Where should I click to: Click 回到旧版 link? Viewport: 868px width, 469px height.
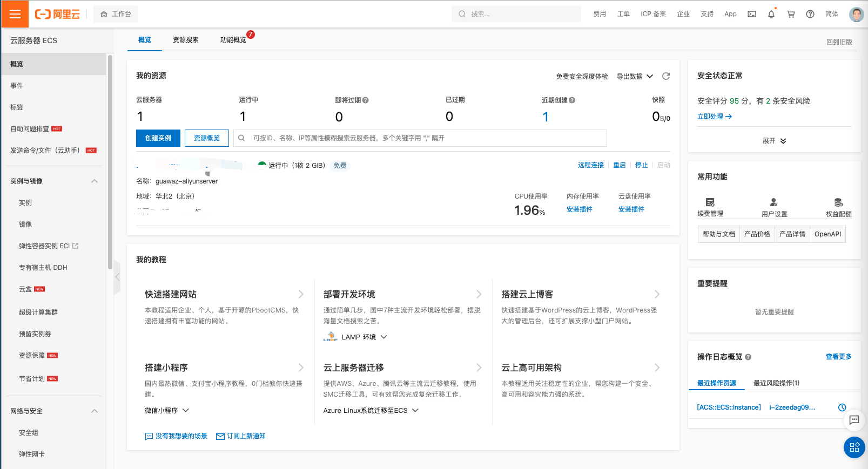[839, 42]
